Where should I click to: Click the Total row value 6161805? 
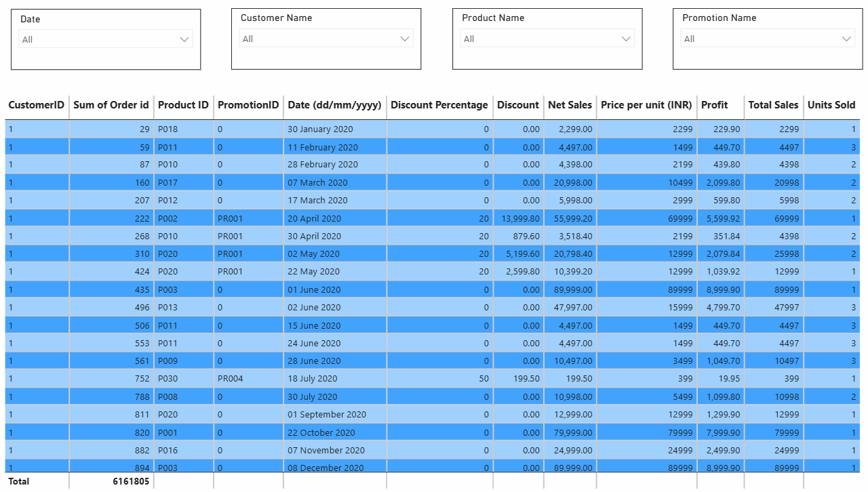132,481
